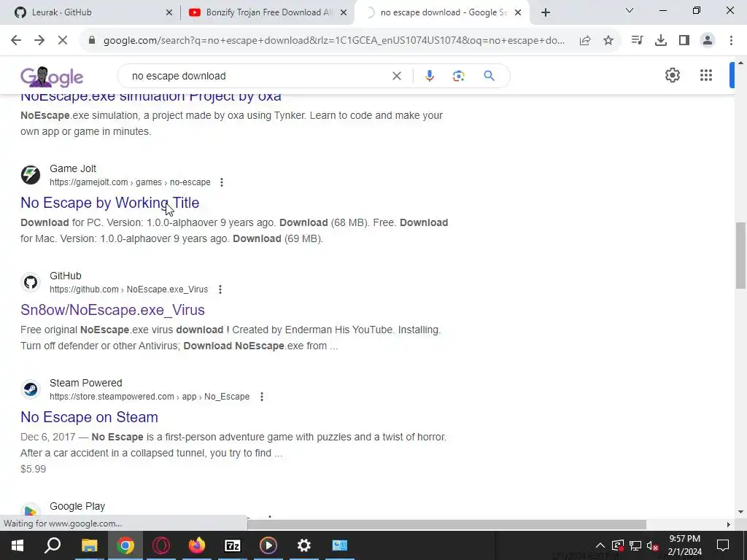
Task: Click the browser address bar URL
Action: click(x=333, y=41)
